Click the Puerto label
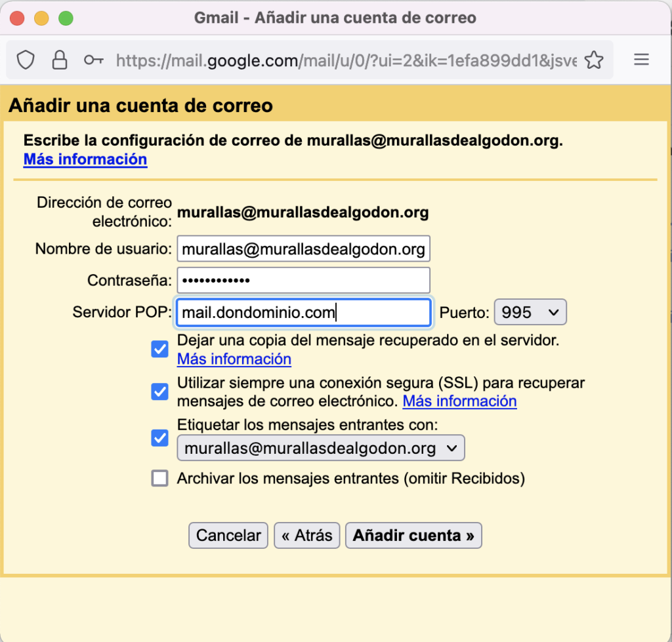672x642 pixels. (464, 313)
